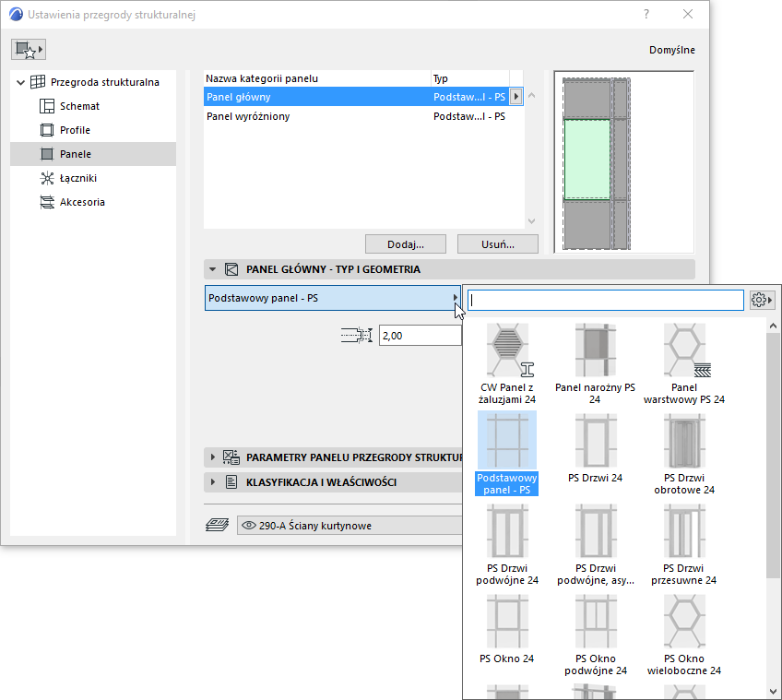Click the Dodaj... button

point(406,244)
